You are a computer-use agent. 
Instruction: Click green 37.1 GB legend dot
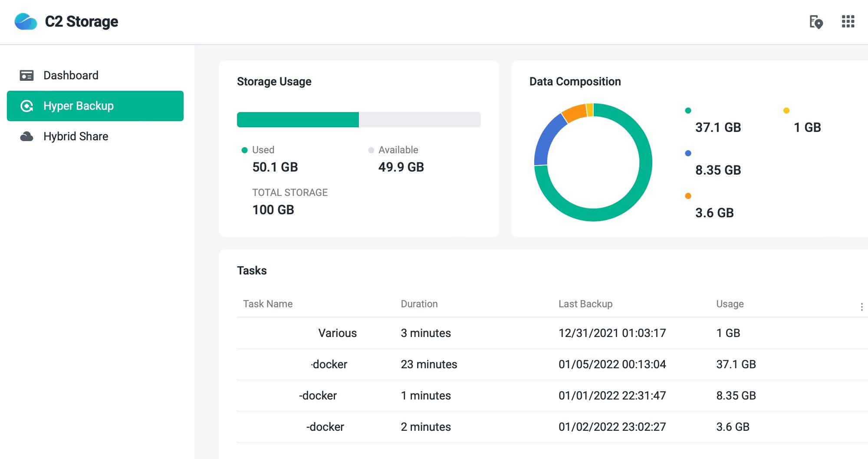pos(688,110)
